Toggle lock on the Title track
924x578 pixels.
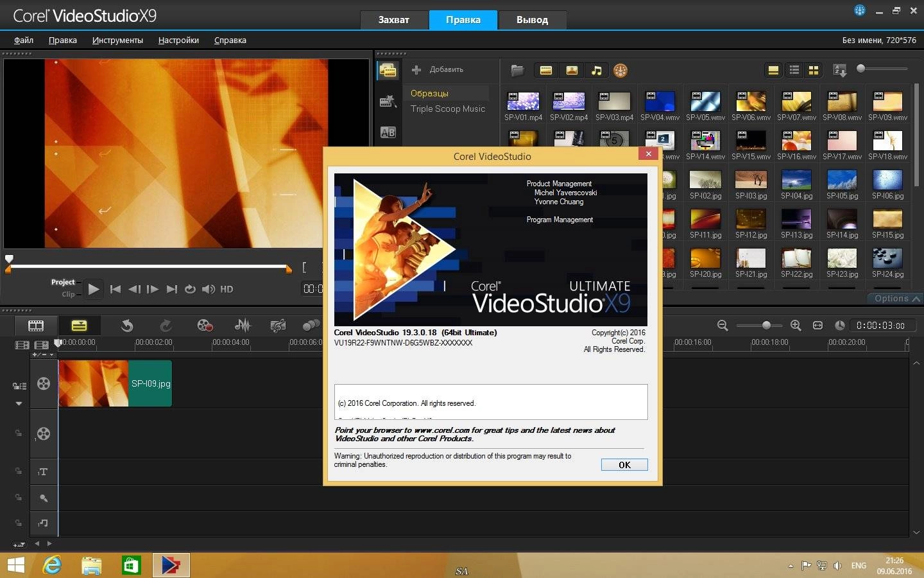click(19, 472)
